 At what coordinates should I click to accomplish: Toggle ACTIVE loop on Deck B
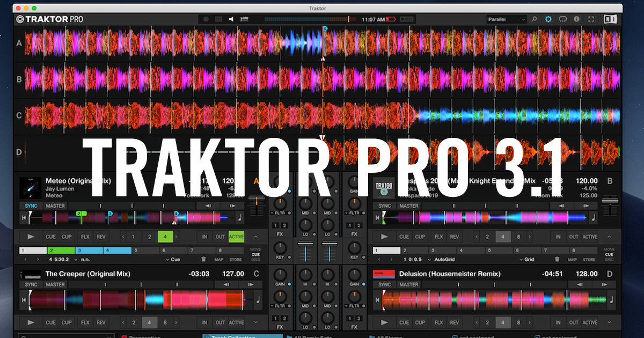pos(590,237)
